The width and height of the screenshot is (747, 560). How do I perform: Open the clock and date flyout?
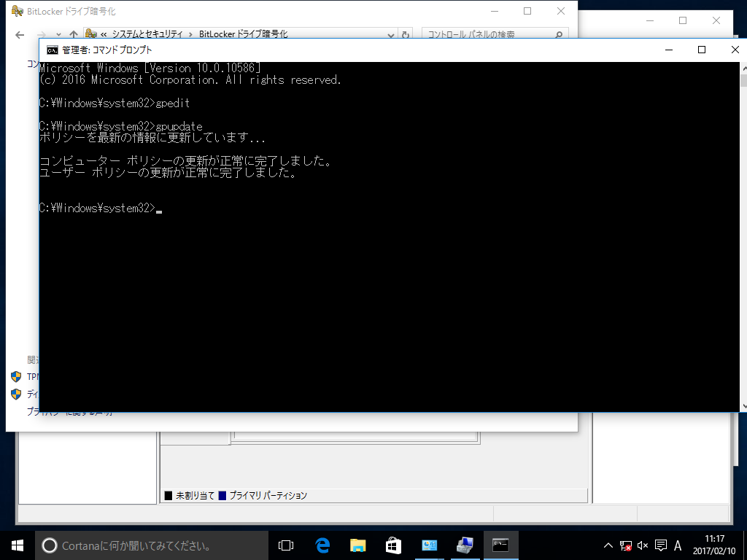[x=715, y=545]
